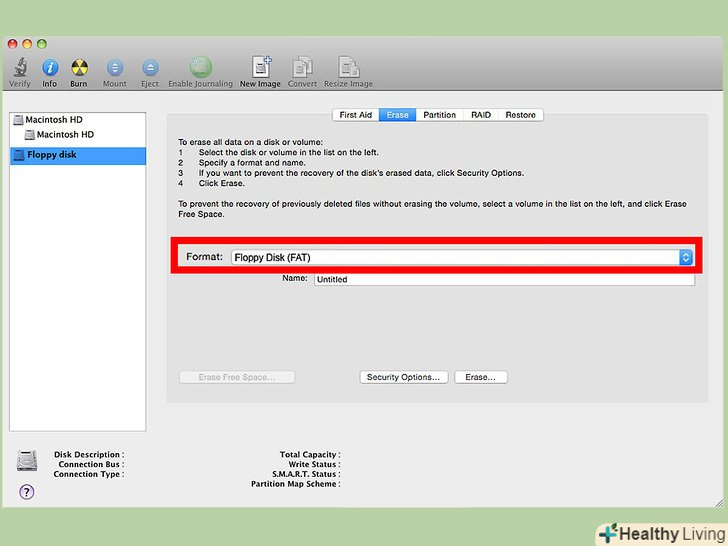Screen dimensions: 728x546
Task: Click the Eject toolbar icon
Action: (150, 68)
